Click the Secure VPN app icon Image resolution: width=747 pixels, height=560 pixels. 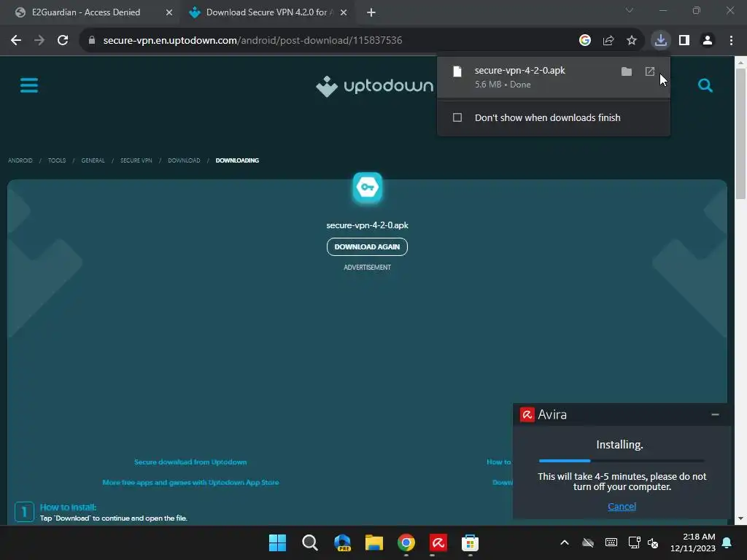tap(368, 187)
